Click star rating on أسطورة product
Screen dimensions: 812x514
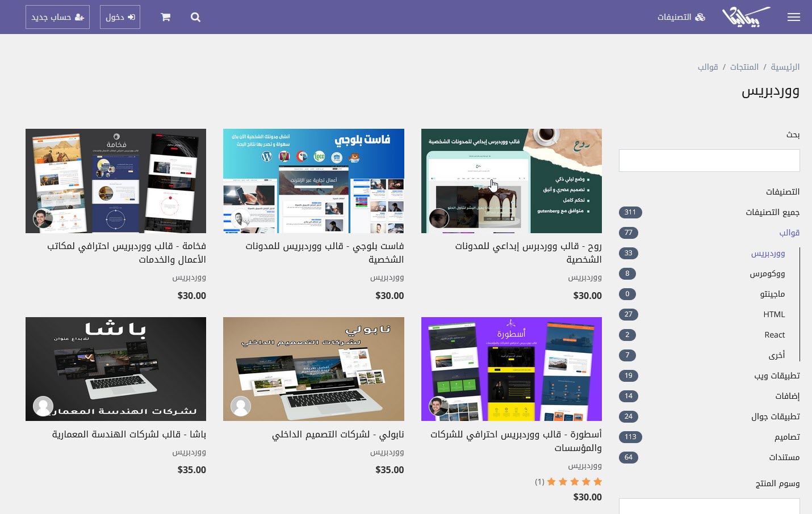(574, 482)
